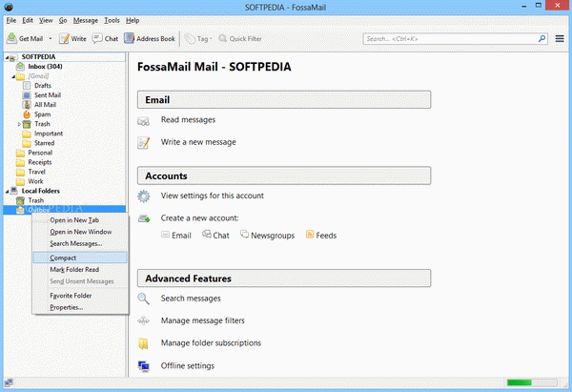Choose Open in New Tab
The width and height of the screenshot is (572, 392).
point(74,220)
